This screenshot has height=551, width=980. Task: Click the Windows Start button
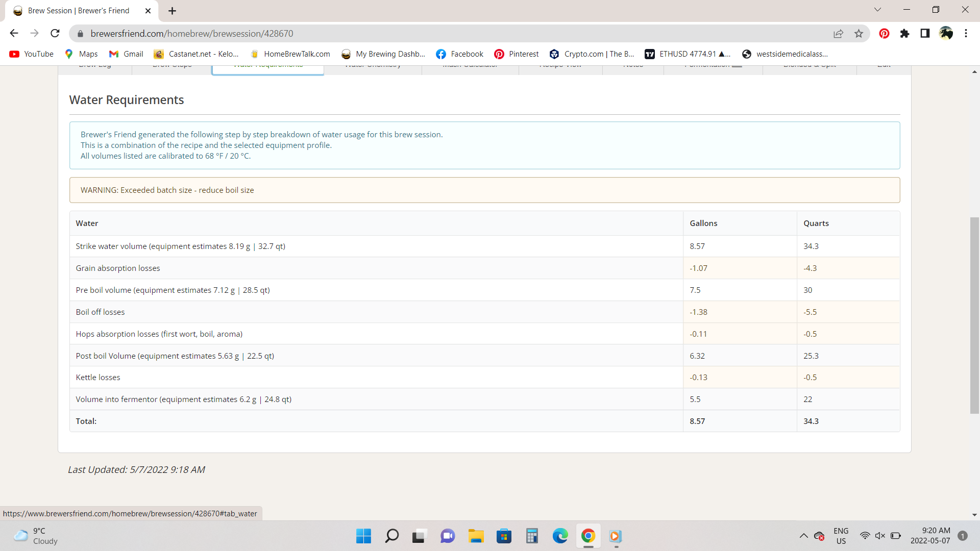(363, 536)
